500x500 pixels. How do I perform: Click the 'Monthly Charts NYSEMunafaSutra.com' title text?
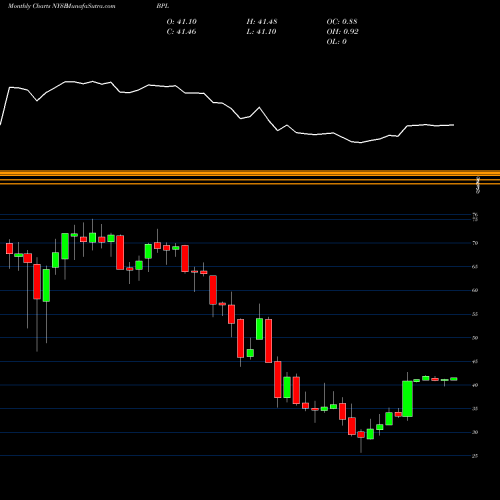click(61, 6)
